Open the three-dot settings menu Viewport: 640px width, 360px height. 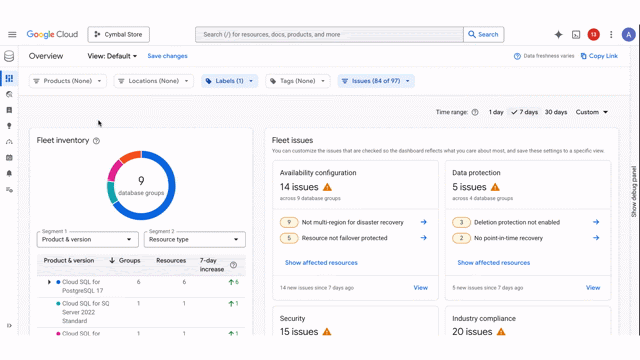pyautogui.click(x=611, y=35)
